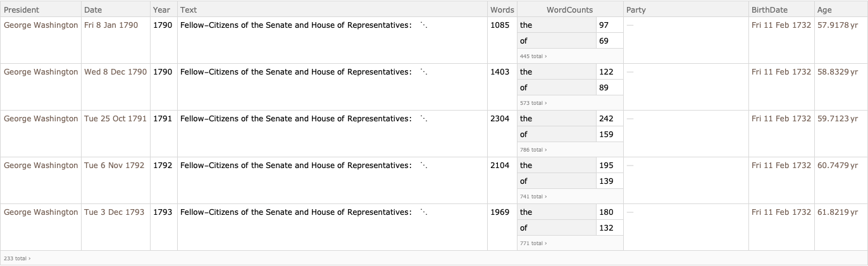
Task: Show all 771 total word counts
Action: (533, 243)
